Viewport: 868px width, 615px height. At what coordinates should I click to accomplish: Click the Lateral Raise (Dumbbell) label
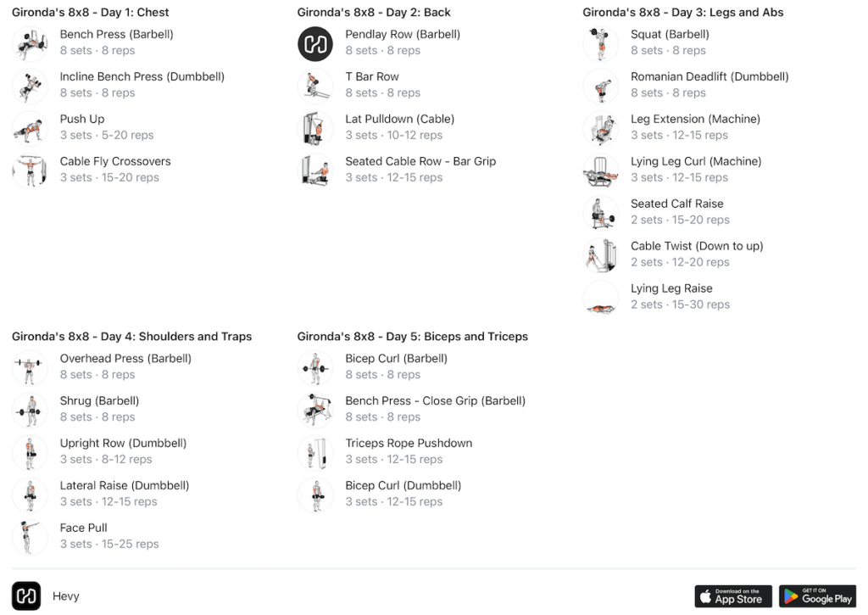[125, 485]
